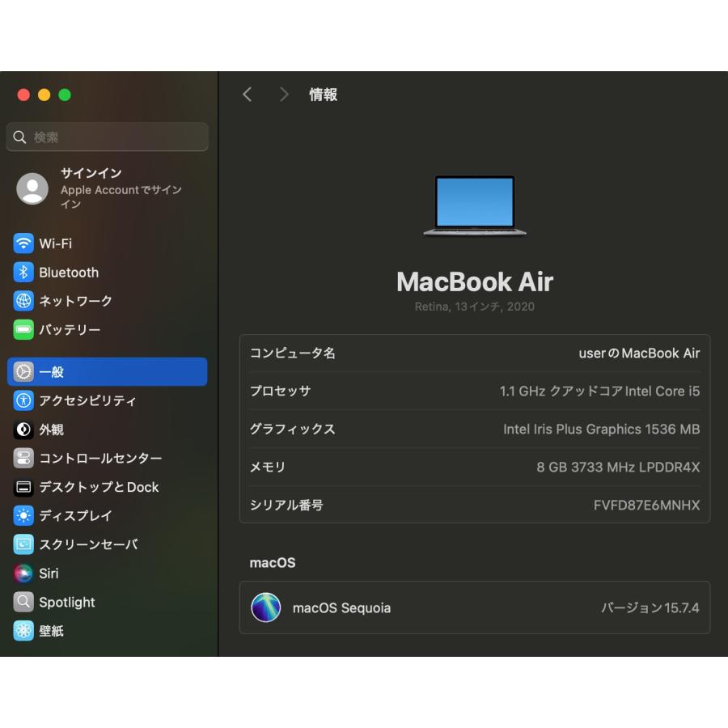Image resolution: width=728 pixels, height=728 pixels.
Task: Click the macOS Sequoia label
Action: 341,607
